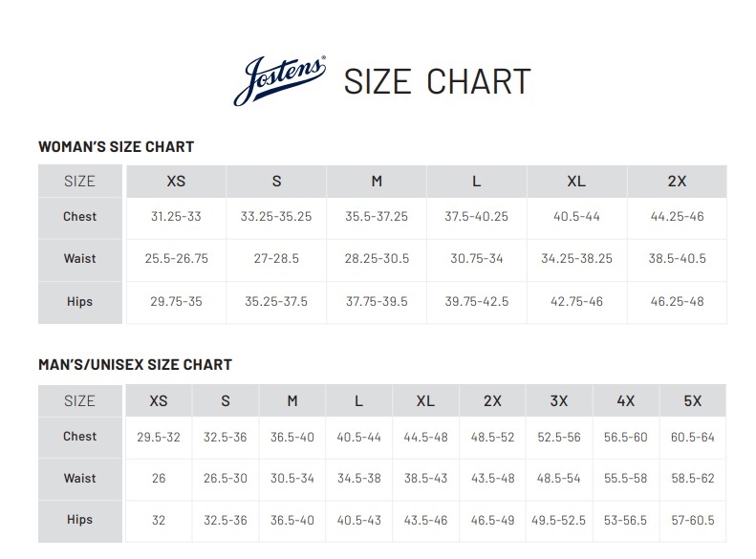Viewport: 756px width, 559px height.
Task: Select the Woman's Size Chart heading
Action: 116,146
